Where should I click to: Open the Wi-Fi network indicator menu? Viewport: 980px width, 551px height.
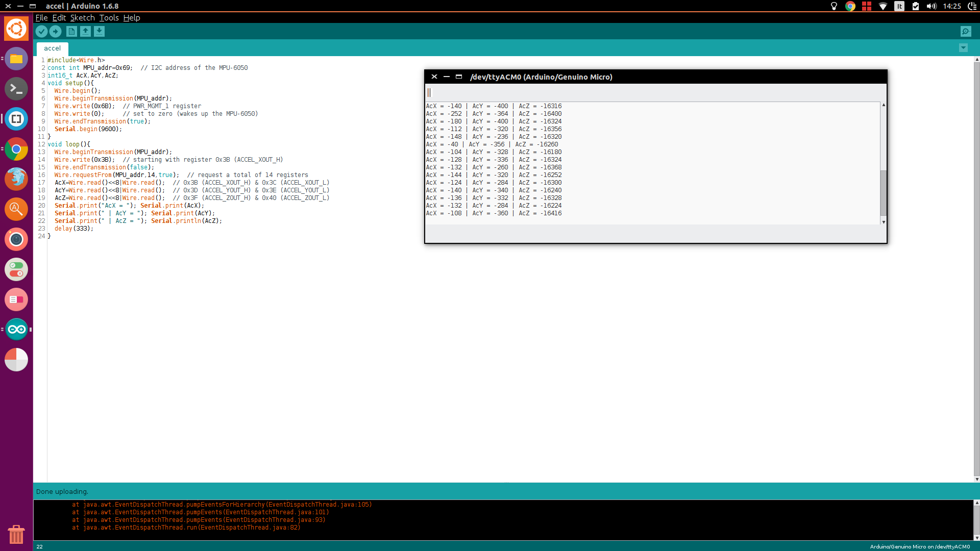coord(883,6)
